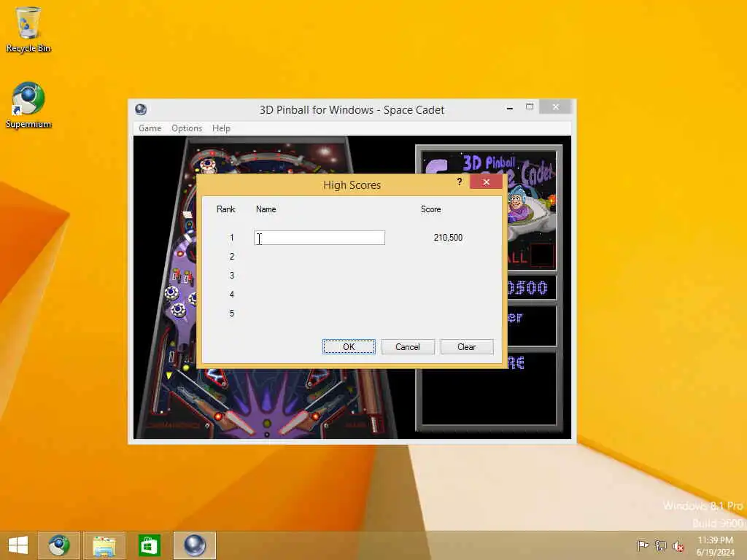This screenshot has width=747, height=560.
Task: Switch to 3D Pinball taskbar button
Action: pos(194,545)
